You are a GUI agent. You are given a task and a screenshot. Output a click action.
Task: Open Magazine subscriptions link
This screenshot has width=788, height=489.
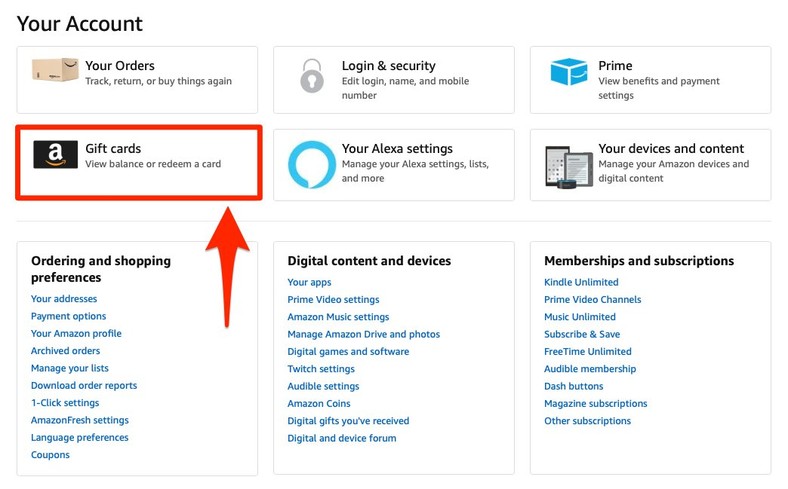pos(595,403)
